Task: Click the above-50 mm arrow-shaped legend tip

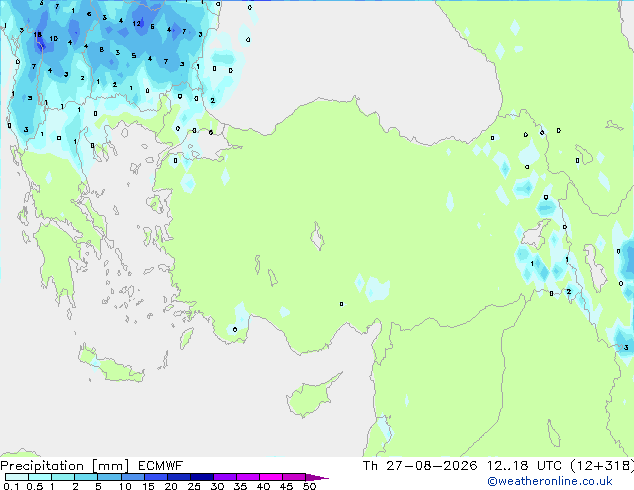Action: coord(317,477)
